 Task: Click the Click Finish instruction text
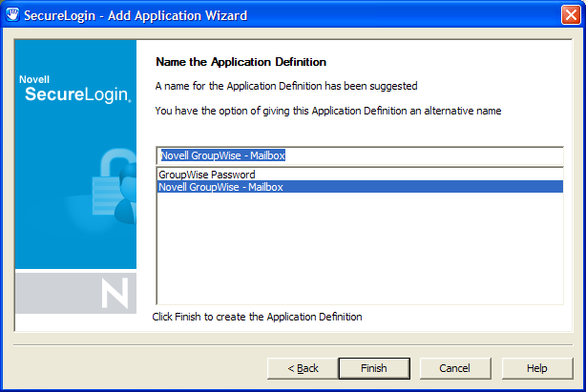258,317
